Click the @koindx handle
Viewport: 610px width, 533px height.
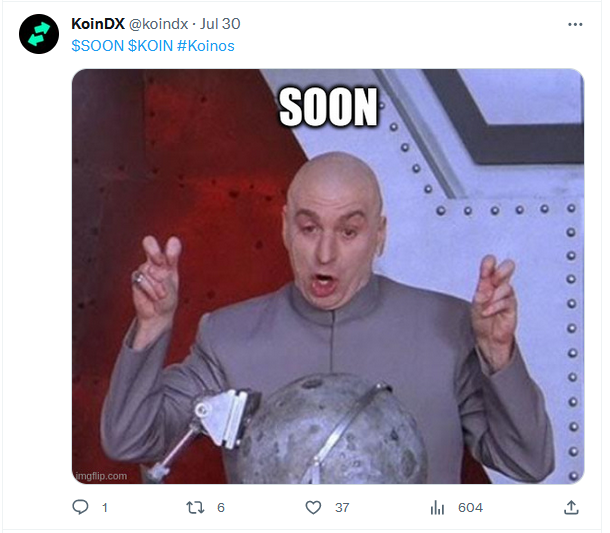point(158,24)
